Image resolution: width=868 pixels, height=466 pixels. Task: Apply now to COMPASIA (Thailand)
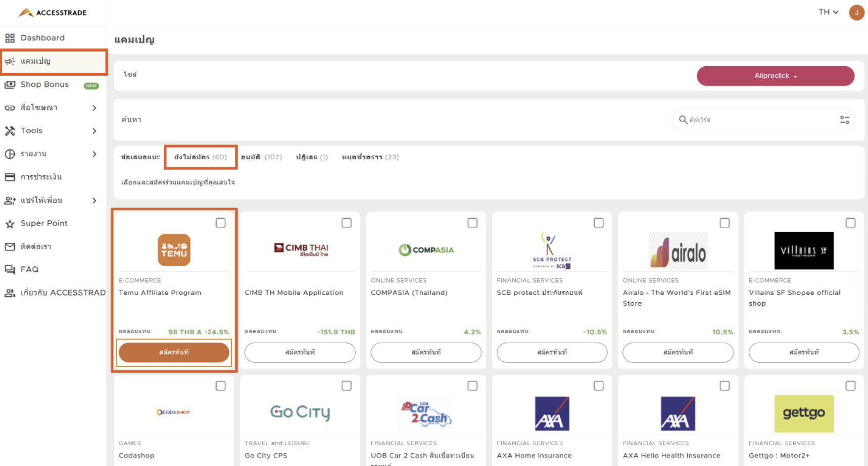coord(426,352)
